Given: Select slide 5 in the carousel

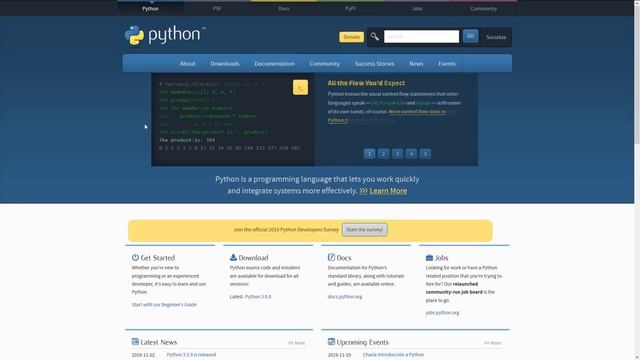Looking at the screenshot, I should pos(425,154).
